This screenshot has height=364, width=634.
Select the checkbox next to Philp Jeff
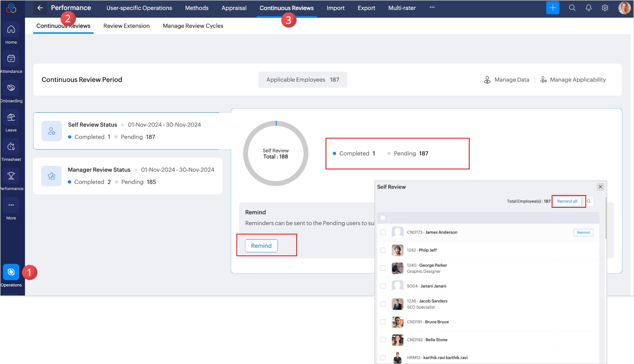[383, 250]
